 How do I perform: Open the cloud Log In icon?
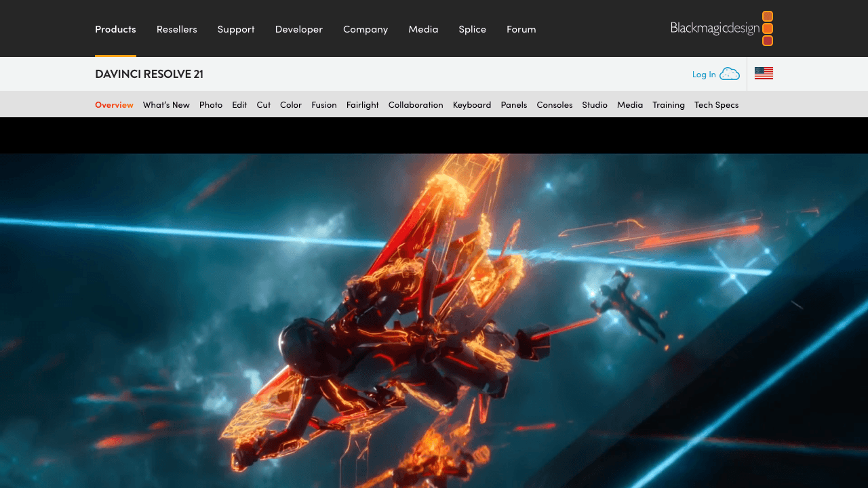pyautogui.click(x=730, y=74)
